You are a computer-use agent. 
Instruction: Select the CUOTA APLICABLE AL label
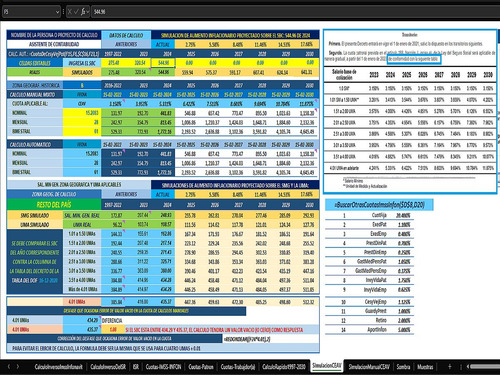pyautogui.click(x=35, y=103)
